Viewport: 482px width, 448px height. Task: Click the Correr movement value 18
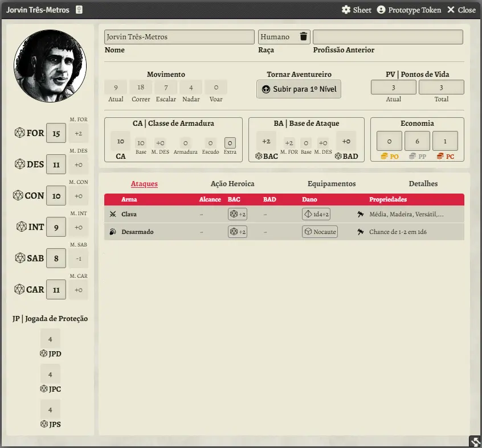[x=141, y=87]
